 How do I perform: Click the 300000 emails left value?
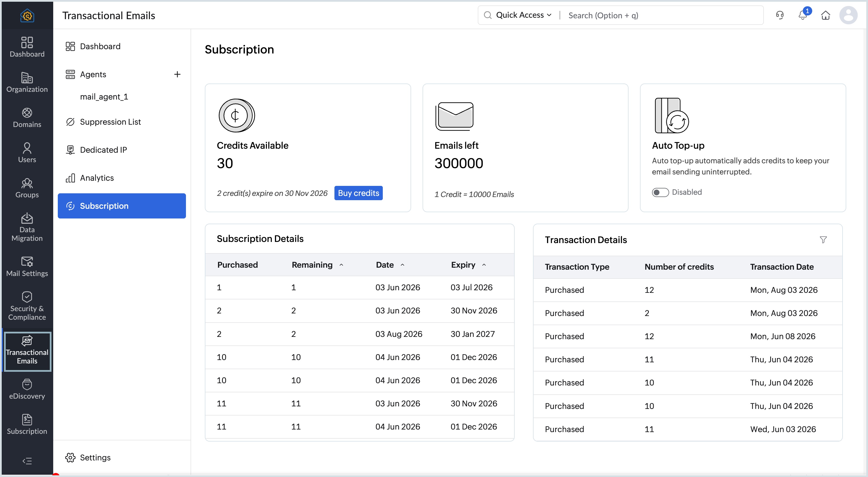click(459, 163)
